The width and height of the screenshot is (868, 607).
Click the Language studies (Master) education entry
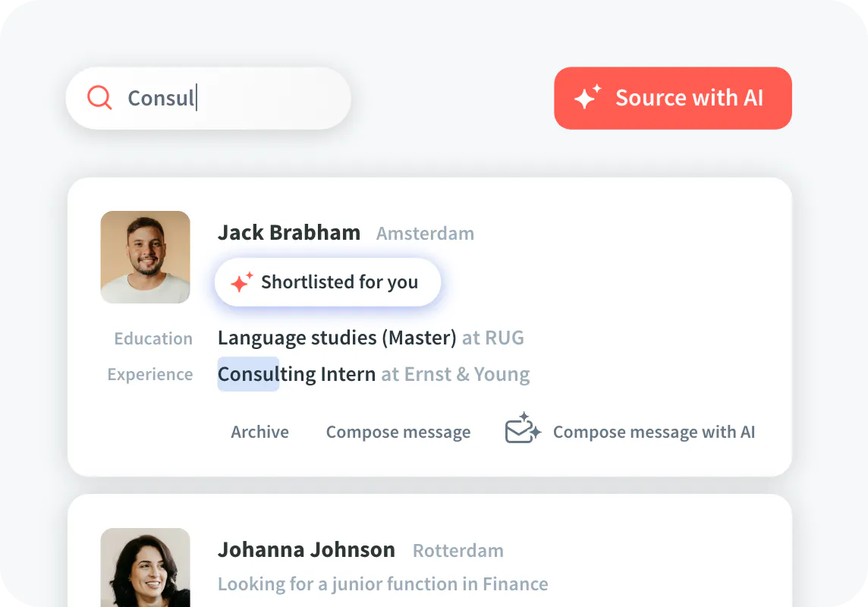337,338
